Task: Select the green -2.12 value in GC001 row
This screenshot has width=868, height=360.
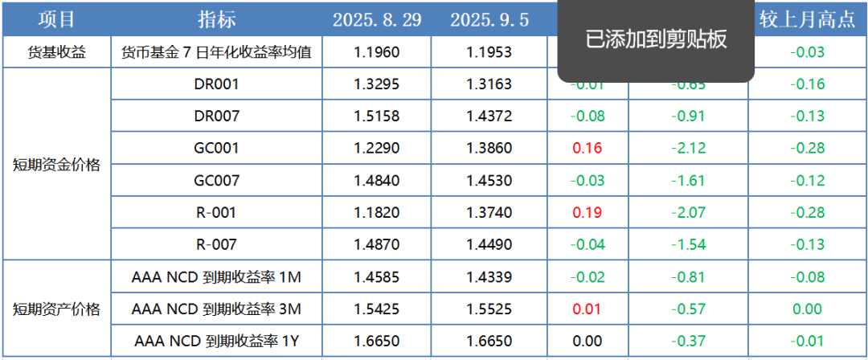Action: coord(691,148)
